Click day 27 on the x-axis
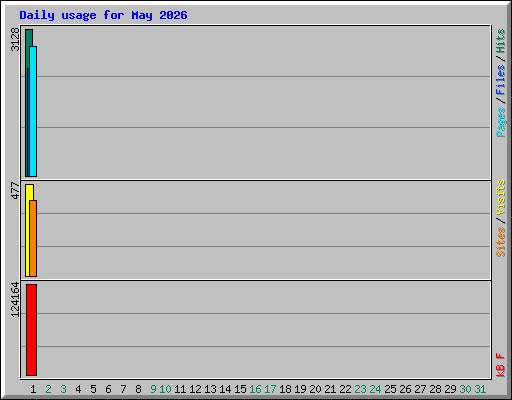This screenshot has width=512, height=400. [x=420, y=389]
